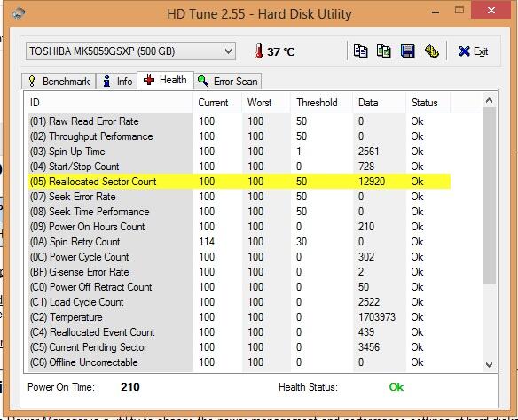Viewport: 518px width, 420px height.
Task: Click the data value 728
Action: [366, 167]
